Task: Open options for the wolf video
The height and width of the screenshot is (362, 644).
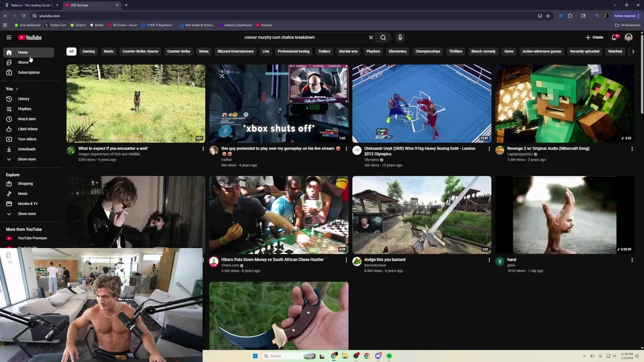Action: point(203,149)
